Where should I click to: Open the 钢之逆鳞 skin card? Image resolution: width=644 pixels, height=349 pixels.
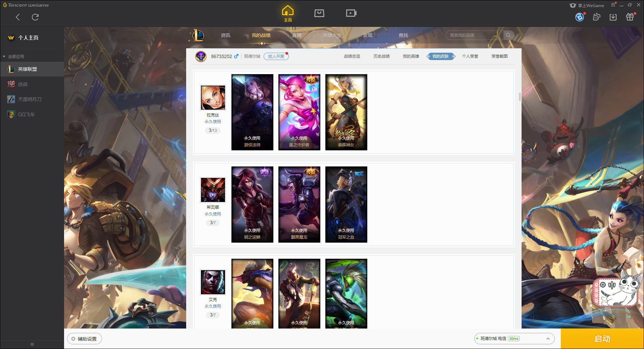click(x=252, y=204)
